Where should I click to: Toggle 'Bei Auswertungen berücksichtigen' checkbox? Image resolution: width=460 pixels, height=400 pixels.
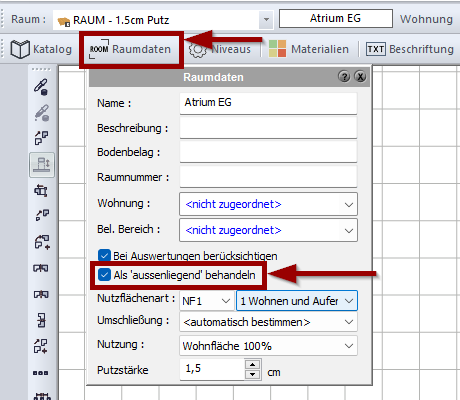(x=104, y=256)
